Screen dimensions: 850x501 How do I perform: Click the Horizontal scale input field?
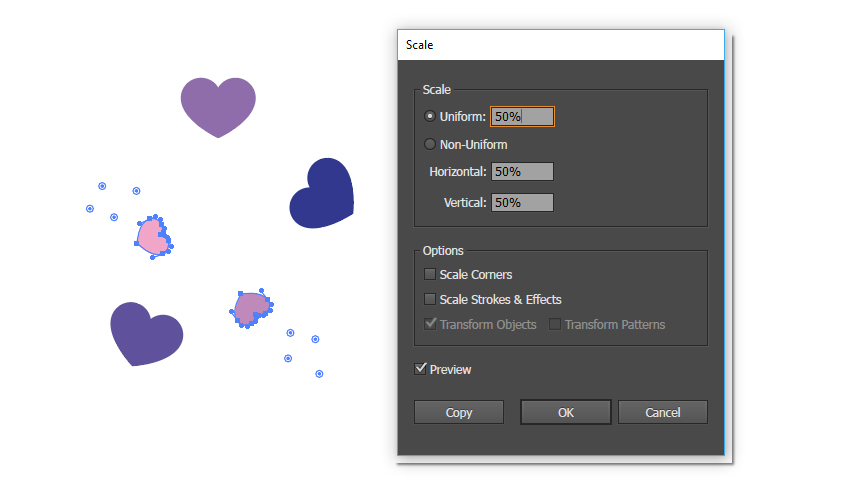[522, 172]
